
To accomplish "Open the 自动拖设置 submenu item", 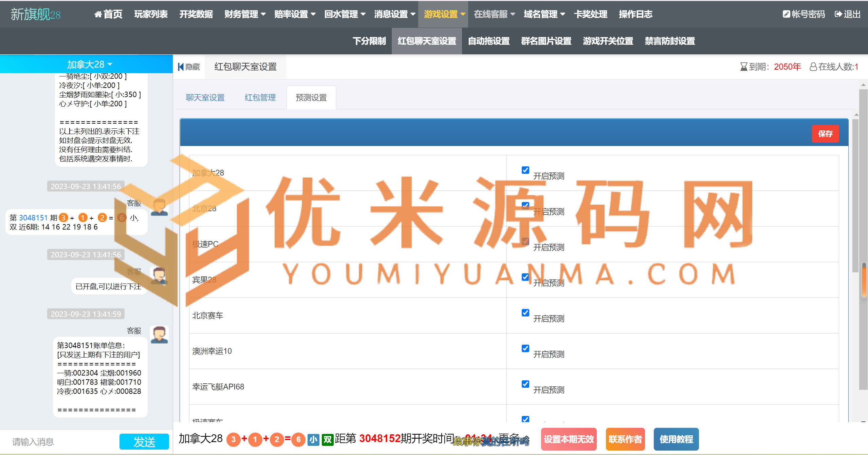I will point(488,41).
